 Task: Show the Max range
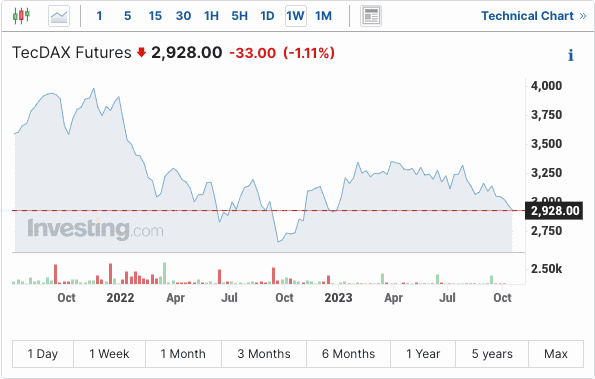[556, 354]
